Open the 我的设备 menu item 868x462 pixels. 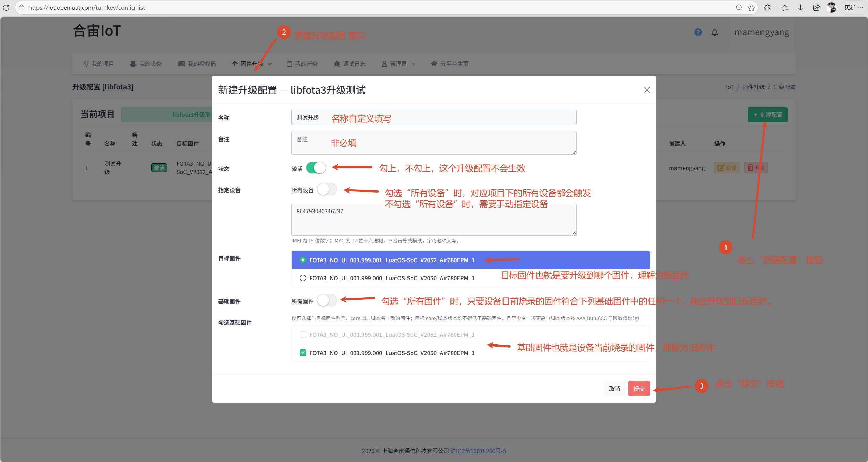click(146, 64)
